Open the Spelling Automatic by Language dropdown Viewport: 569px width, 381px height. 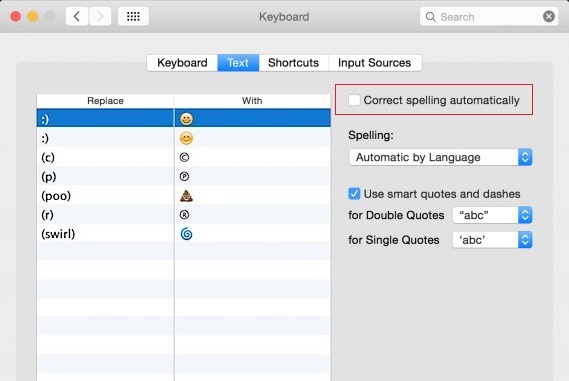(440, 157)
